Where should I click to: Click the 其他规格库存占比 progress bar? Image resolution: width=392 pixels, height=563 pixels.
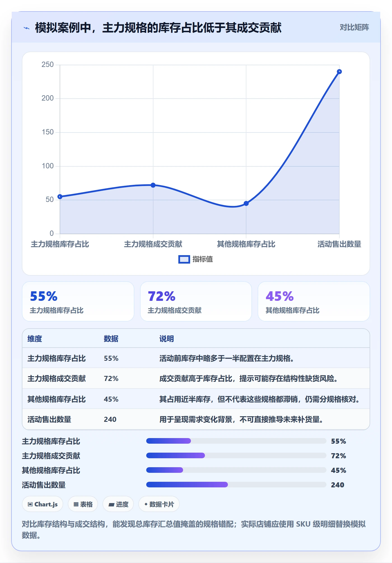click(236, 470)
